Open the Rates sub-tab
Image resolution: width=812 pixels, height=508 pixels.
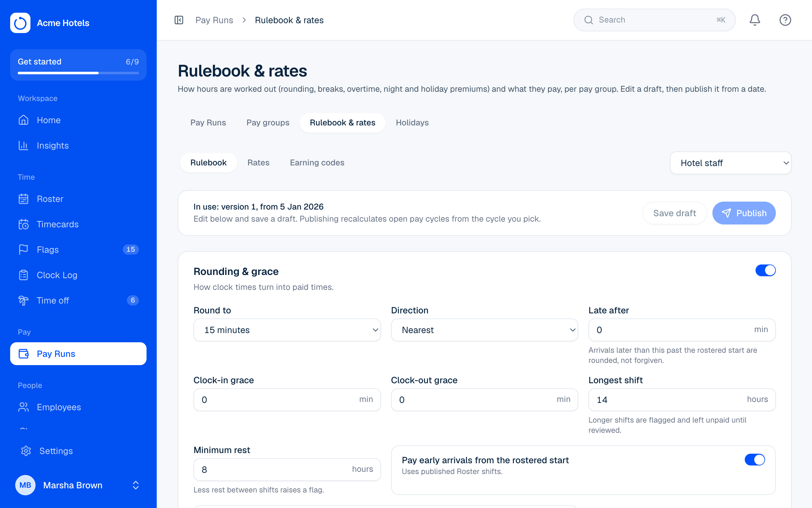click(x=259, y=163)
